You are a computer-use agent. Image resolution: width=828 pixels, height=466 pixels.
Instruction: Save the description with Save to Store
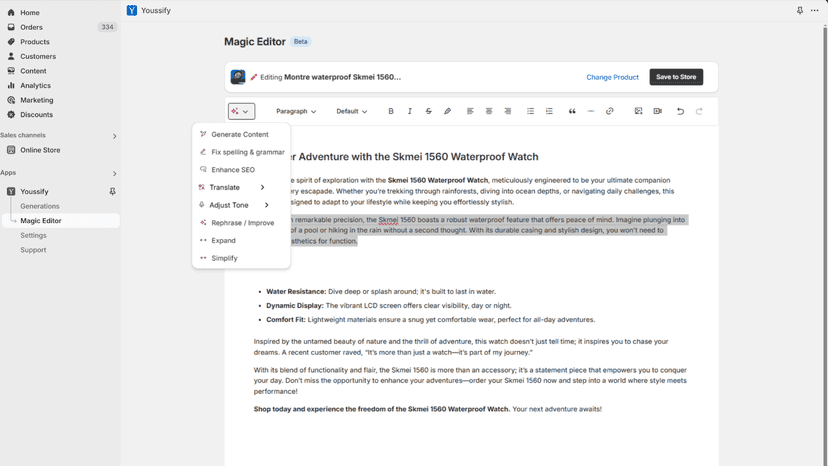(676, 77)
